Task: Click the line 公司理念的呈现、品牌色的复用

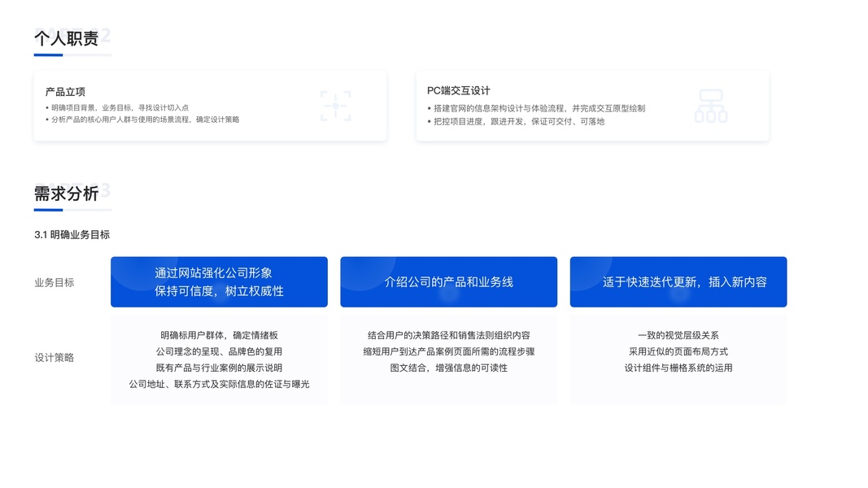Action: point(219,351)
